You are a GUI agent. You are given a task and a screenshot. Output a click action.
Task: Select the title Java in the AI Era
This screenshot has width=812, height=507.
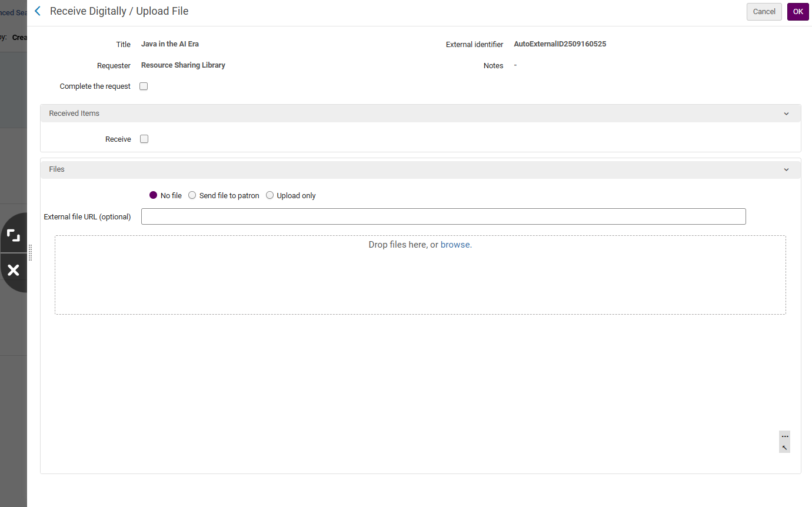point(170,44)
